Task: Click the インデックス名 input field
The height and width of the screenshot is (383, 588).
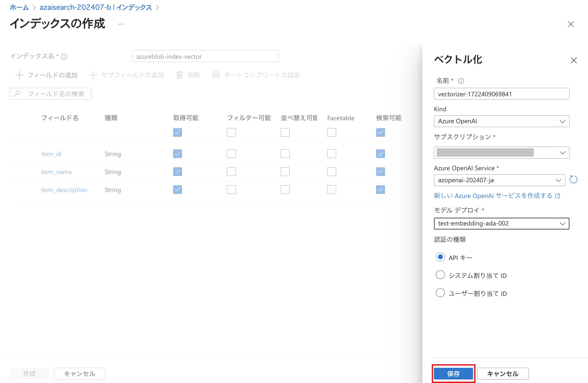Action: [x=205, y=56]
